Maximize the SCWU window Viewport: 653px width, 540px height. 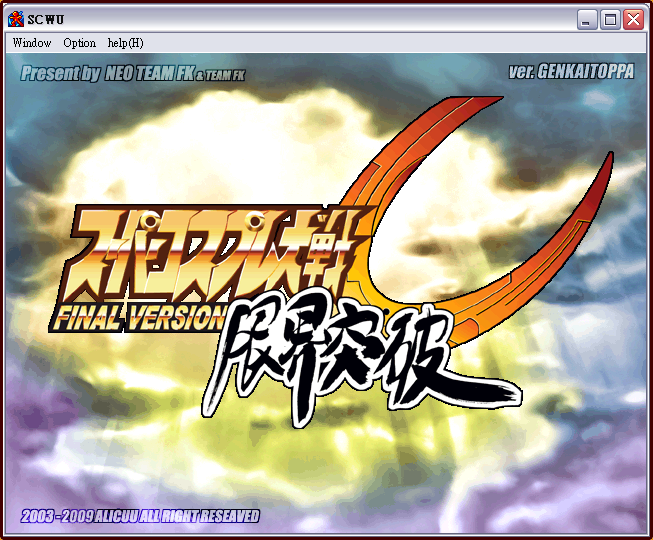[610, 19]
